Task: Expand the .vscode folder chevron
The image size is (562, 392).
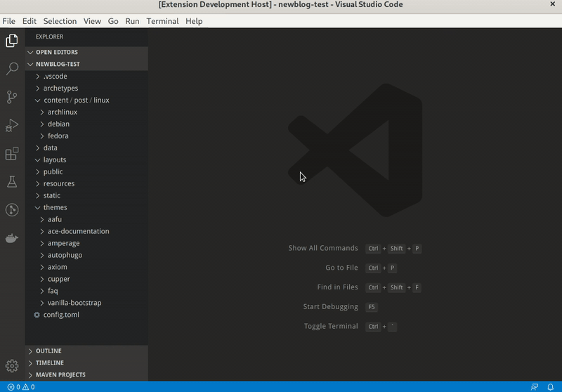Action: coord(38,77)
